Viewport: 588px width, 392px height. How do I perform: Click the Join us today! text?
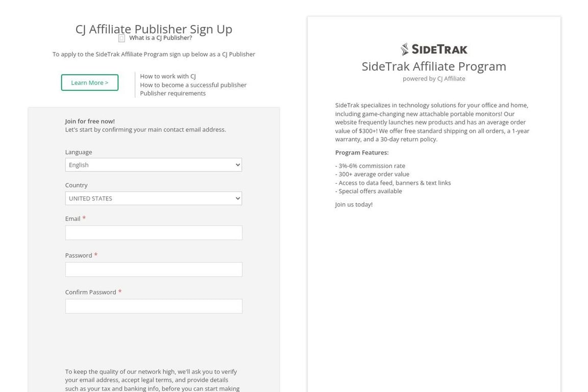(354, 205)
